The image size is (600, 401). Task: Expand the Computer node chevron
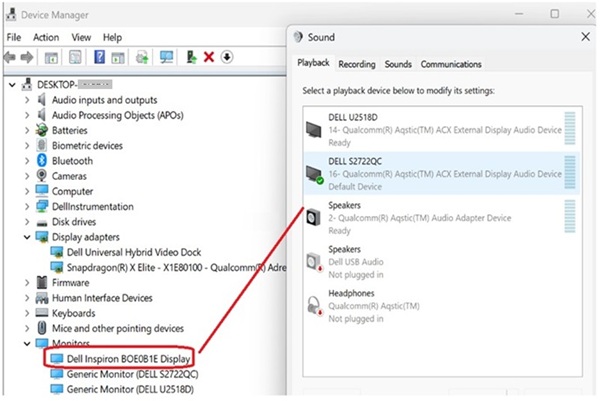27,191
